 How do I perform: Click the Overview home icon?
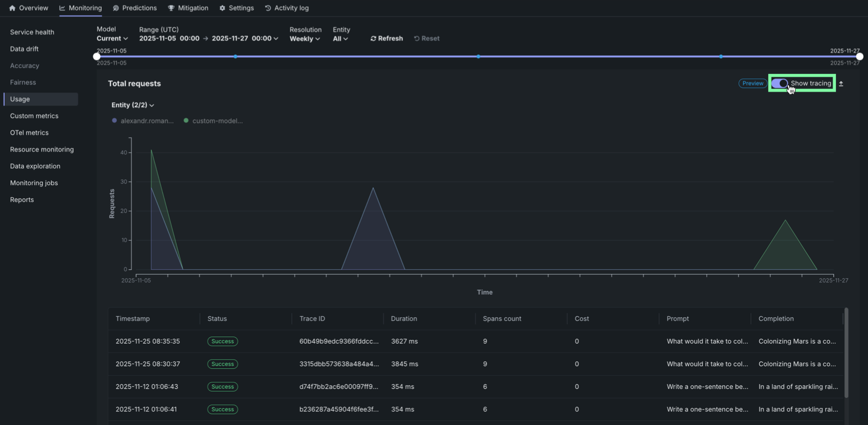click(12, 8)
